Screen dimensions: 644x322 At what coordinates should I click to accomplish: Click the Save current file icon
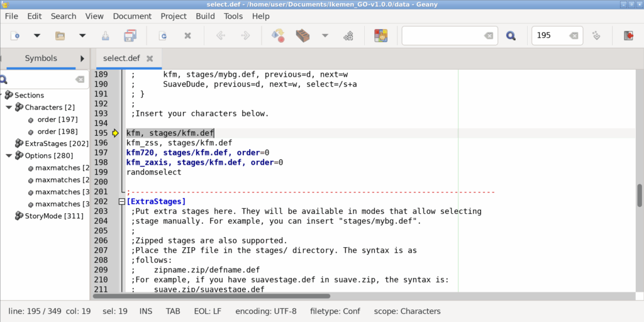(106, 36)
